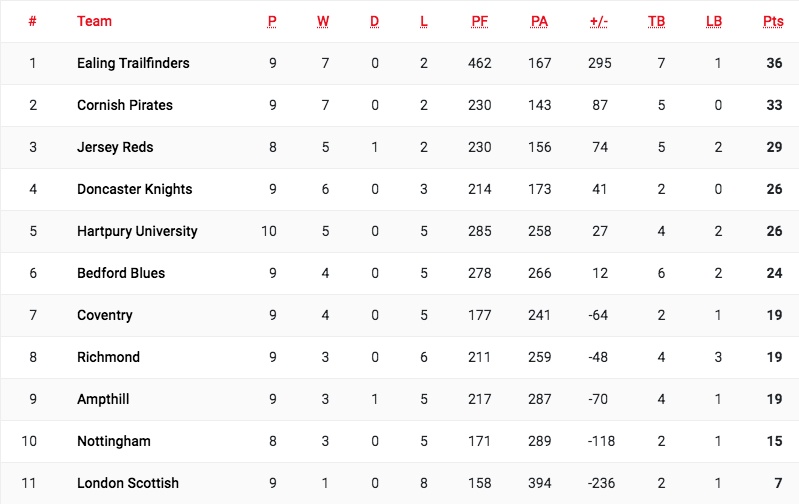Click the L losses column header

coord(424,21)
